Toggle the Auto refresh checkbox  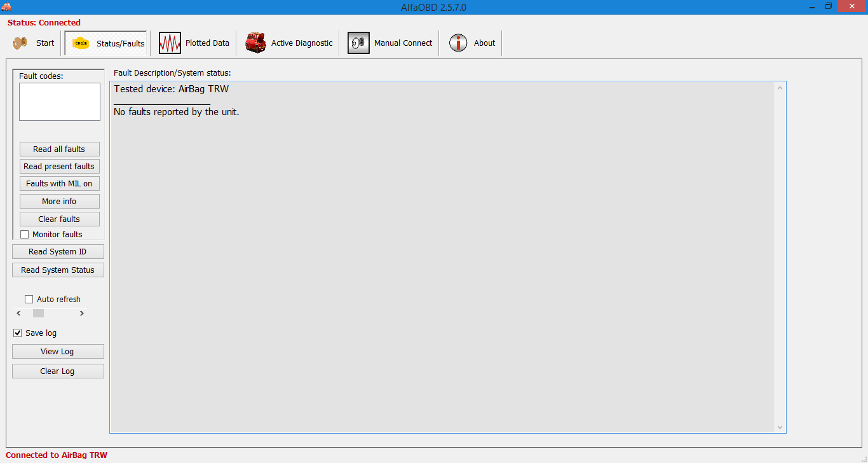(x=29, y=300)
